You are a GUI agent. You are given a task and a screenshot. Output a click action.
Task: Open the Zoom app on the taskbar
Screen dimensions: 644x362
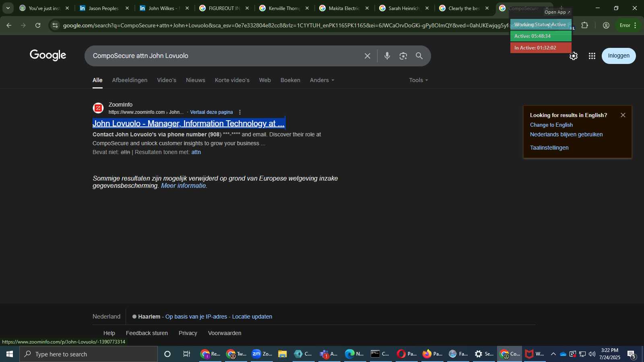coord(262,354)
